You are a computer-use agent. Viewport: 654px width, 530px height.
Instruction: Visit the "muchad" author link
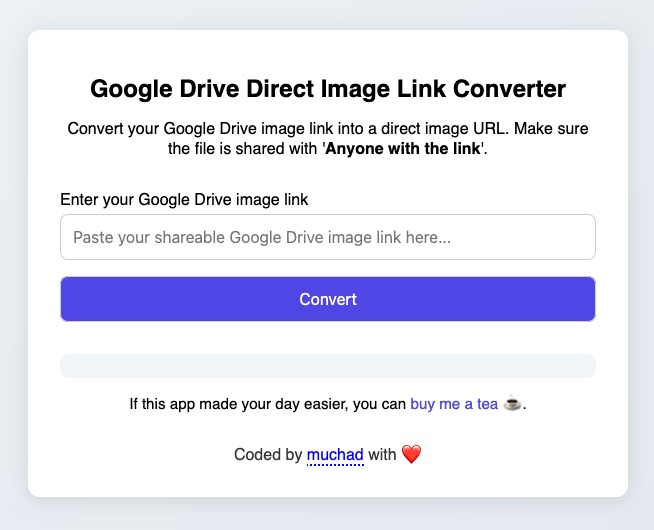335,455
